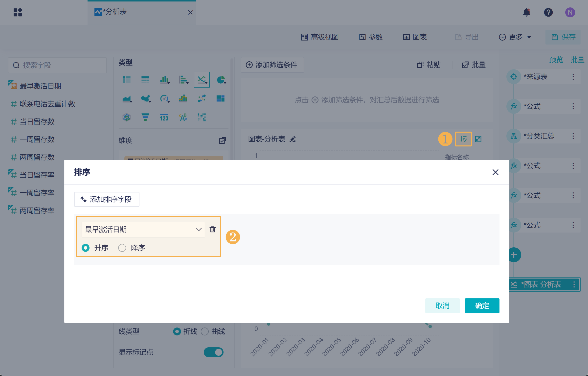Image resolution: width=588 pixels, height=376 pixels.
Task: Choose the funnel chart type icon
Action: point(145,117)
